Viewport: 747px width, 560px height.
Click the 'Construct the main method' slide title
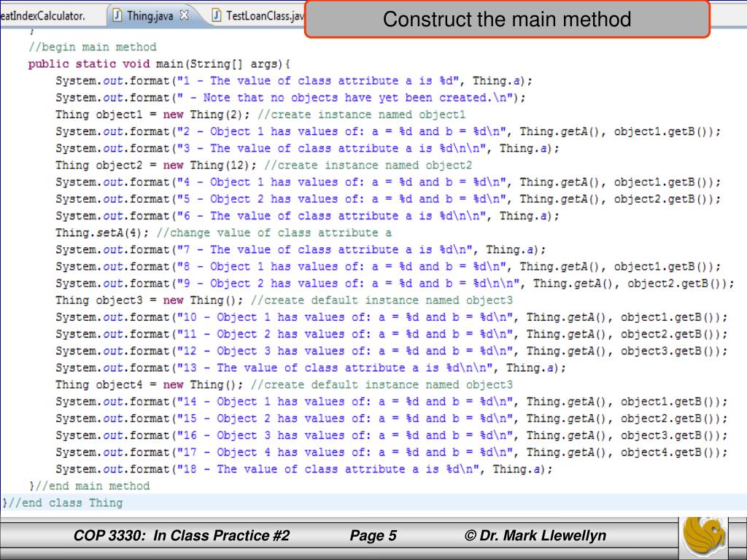click(x=507, y=20)
